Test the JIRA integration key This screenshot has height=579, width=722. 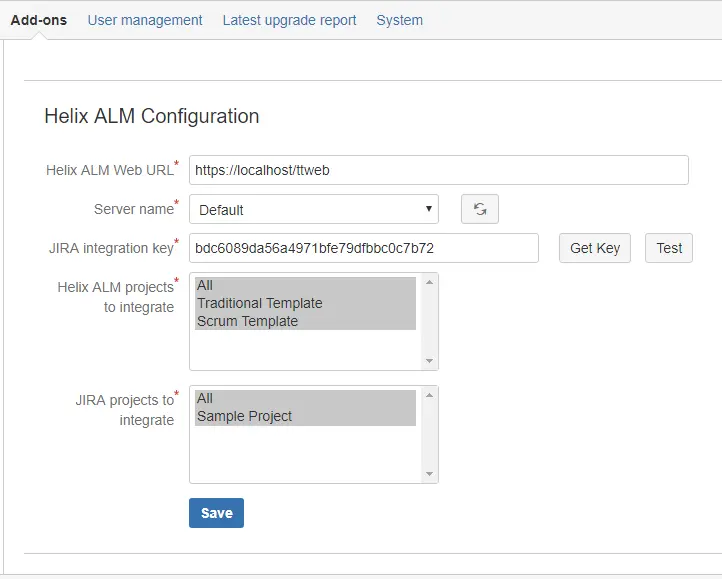[x=669, y=248]
